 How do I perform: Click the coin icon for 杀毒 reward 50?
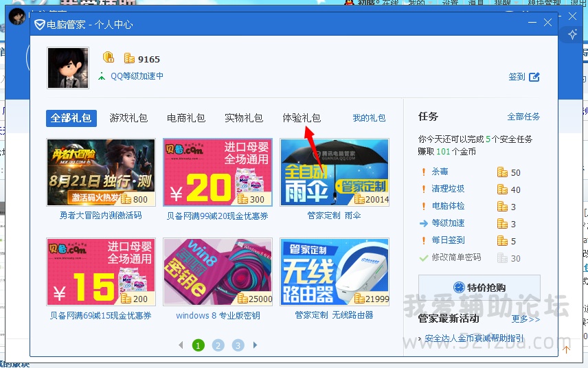tap(503, 172)
